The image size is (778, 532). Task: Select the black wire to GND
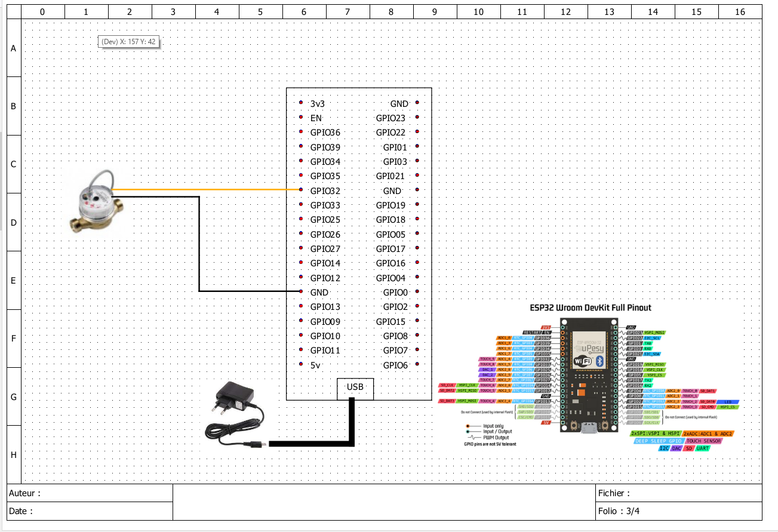[199, 244]
